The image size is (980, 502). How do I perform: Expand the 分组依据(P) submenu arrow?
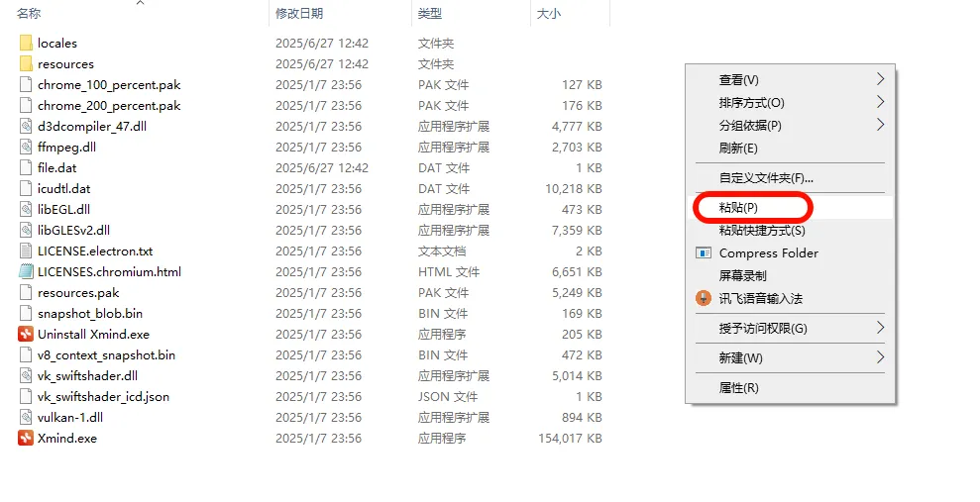click(x=880, y=124)
